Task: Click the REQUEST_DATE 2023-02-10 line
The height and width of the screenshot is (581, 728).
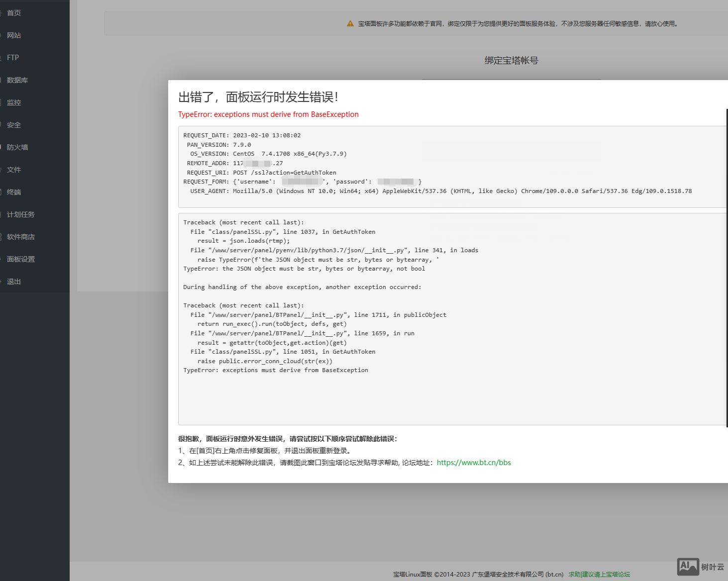Action: [242, 135]
